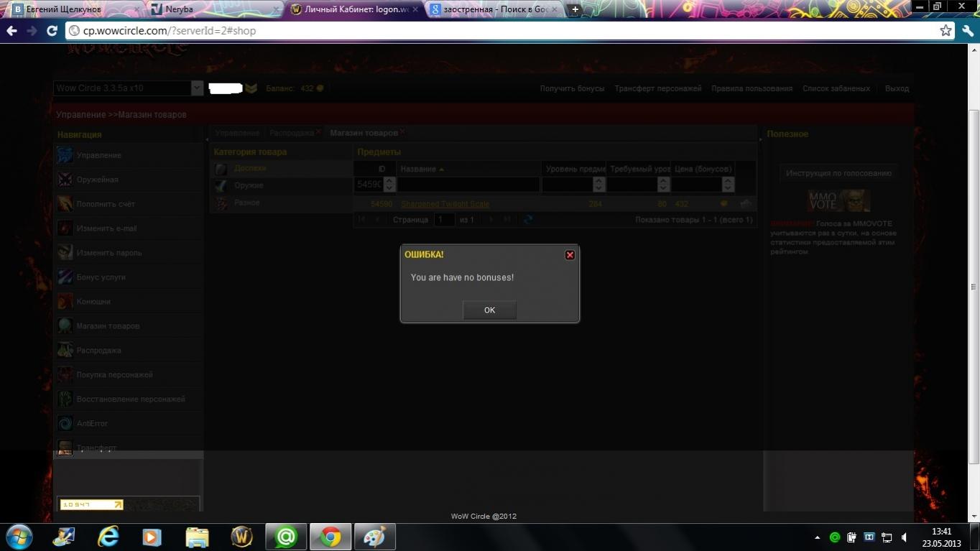Screen dimensions: 980x551
Task: Bookmark this page using the star icon
Action: (x=946, y=31)
